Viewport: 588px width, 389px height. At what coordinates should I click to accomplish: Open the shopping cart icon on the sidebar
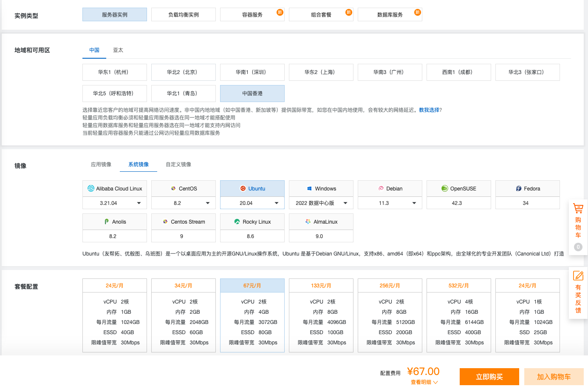point(578,208)
